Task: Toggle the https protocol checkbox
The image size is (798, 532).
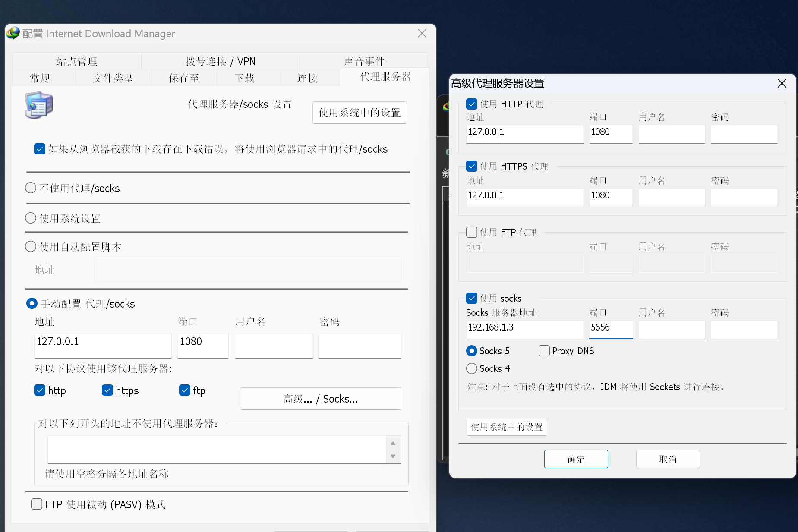Action: (x=107, y=390)
